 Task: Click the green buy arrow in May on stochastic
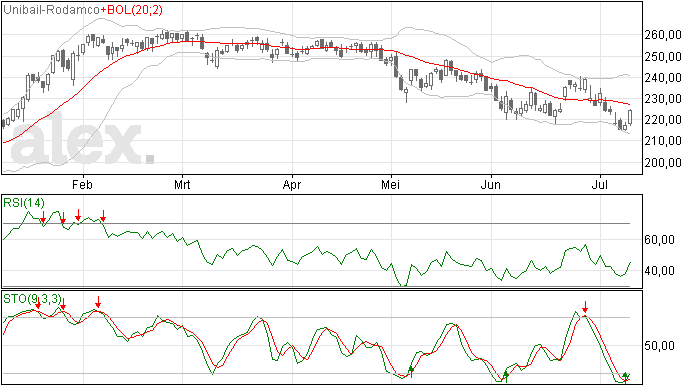[x=411, y=372]
